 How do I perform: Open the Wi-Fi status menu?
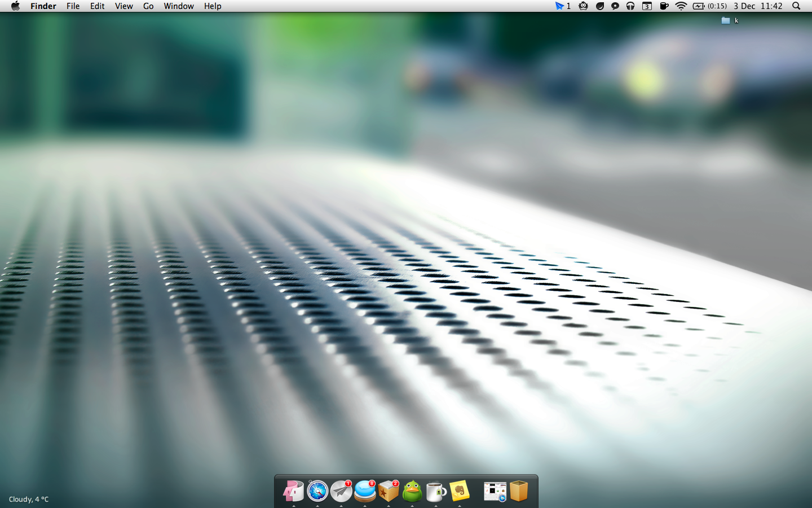pyautogui.click(x=681, y=6)
